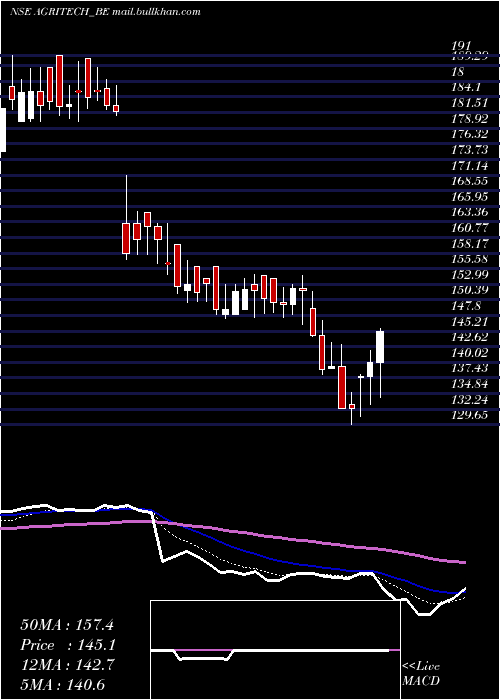Click the 191 top price axis label
Image resolution: width=500 pixels, height=700 pixels.
(462, 46)
